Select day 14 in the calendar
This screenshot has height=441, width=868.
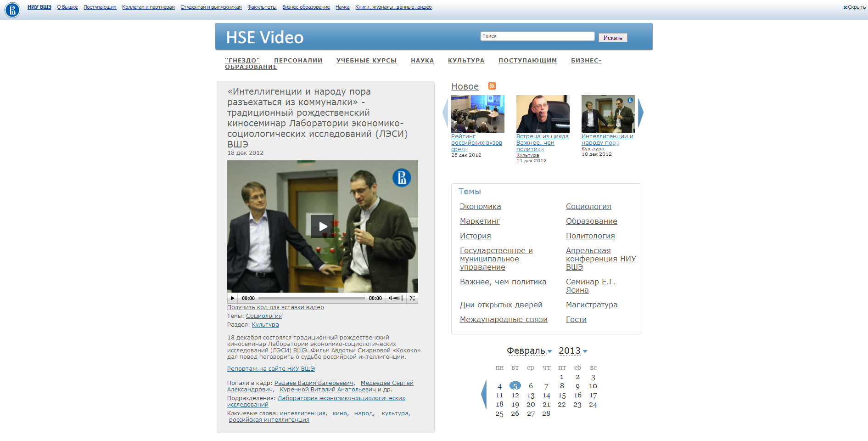click(546, 395)
